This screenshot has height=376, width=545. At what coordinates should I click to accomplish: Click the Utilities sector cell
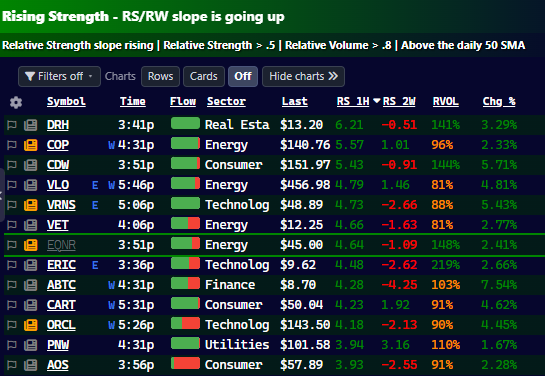(x=237, y=345)
